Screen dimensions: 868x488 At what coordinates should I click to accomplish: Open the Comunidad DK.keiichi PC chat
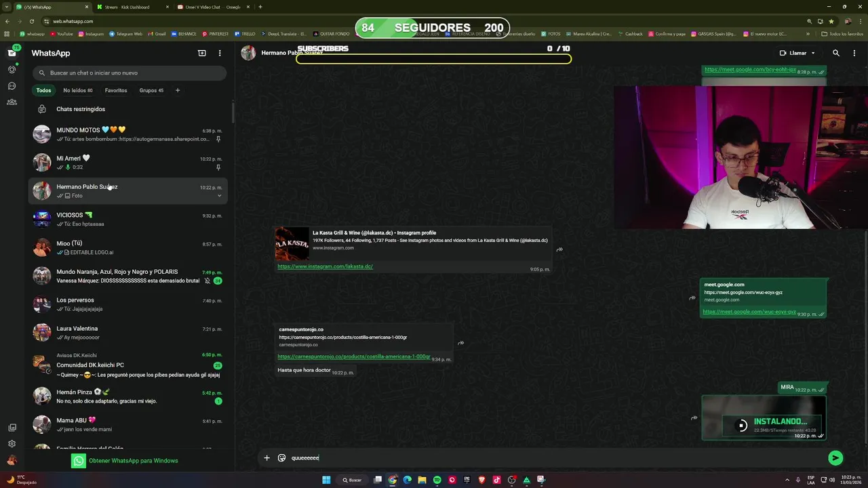coord(128,365)
